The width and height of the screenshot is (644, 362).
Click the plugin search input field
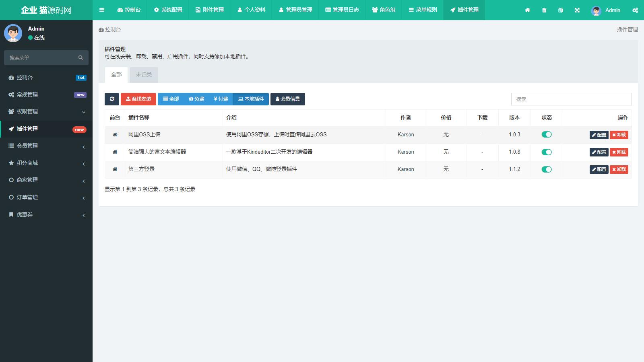pyautogui.click(x=571, y=99)
